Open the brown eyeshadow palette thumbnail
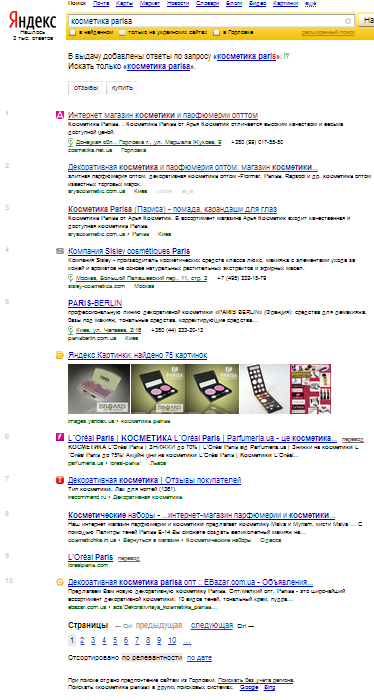 click(x=264, y=389)
